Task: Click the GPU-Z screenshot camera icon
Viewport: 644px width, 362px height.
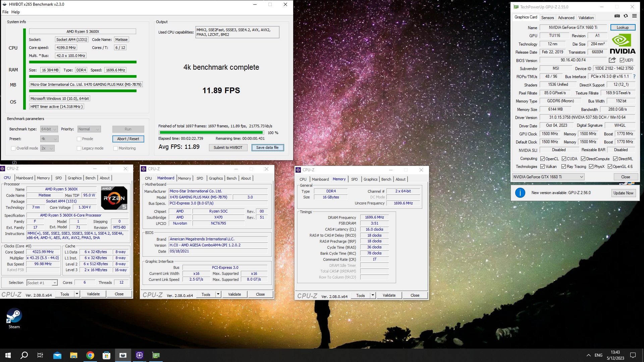Action: (x=617, y=16)
